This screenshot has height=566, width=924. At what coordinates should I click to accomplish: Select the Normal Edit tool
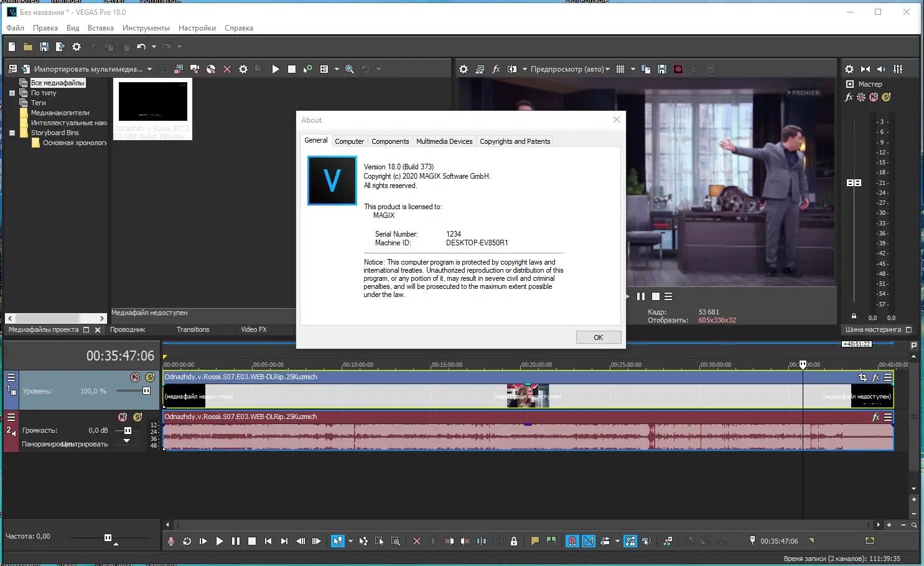pyautogui.click(x=338, y=541)
